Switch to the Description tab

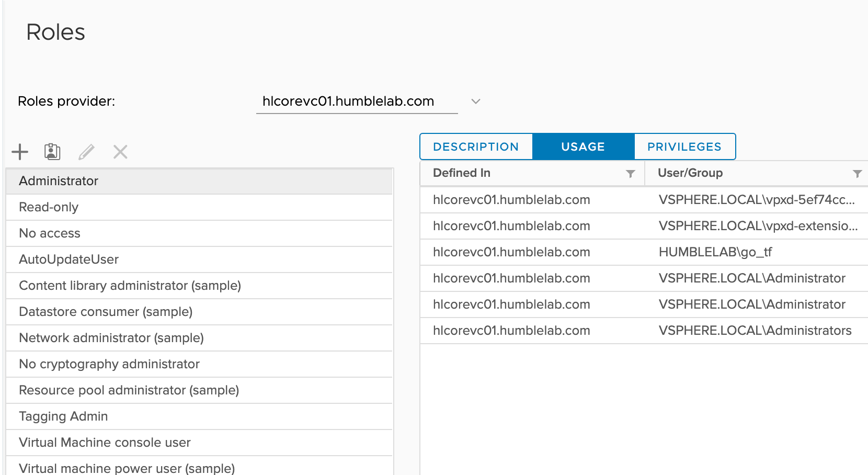tap(476, 147)
